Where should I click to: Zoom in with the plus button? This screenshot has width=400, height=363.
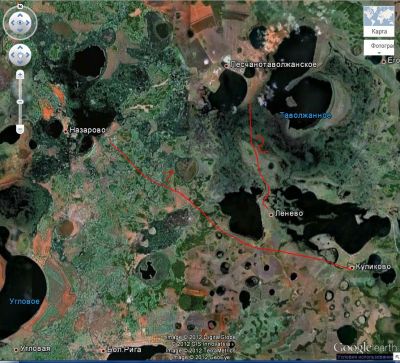click(x=20, y=75)
